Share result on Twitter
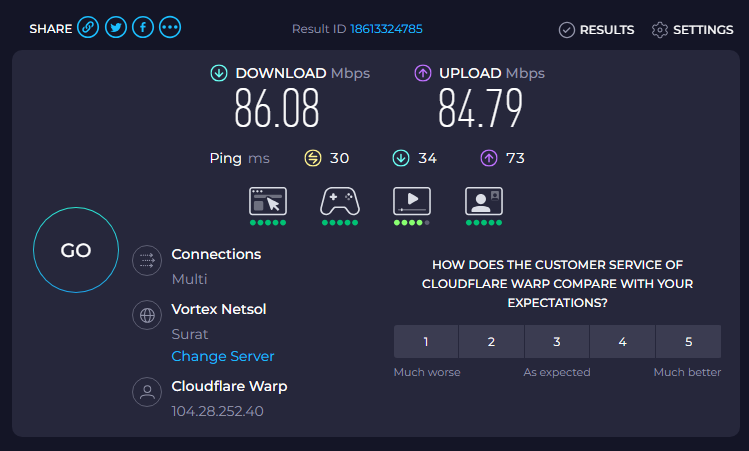This screenshot has height=451, width=749. (116, 27)
